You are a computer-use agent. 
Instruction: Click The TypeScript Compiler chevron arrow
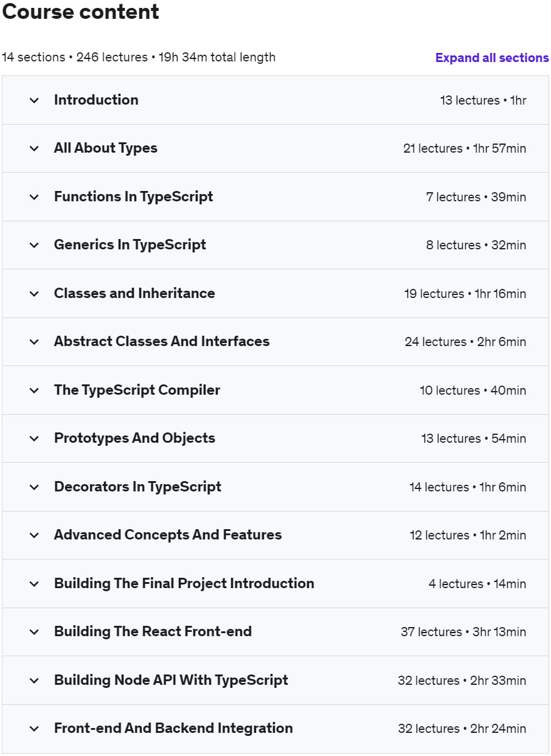click(34, 390)
